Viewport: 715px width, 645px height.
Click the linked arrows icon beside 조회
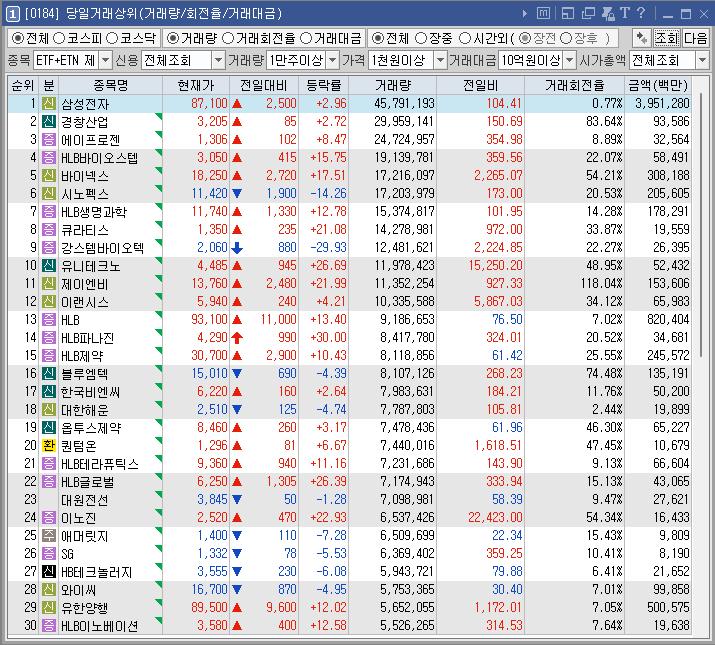642,38
